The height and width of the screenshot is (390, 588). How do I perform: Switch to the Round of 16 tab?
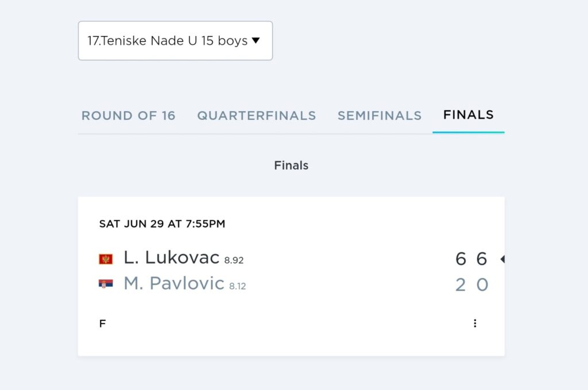point(128,115)
